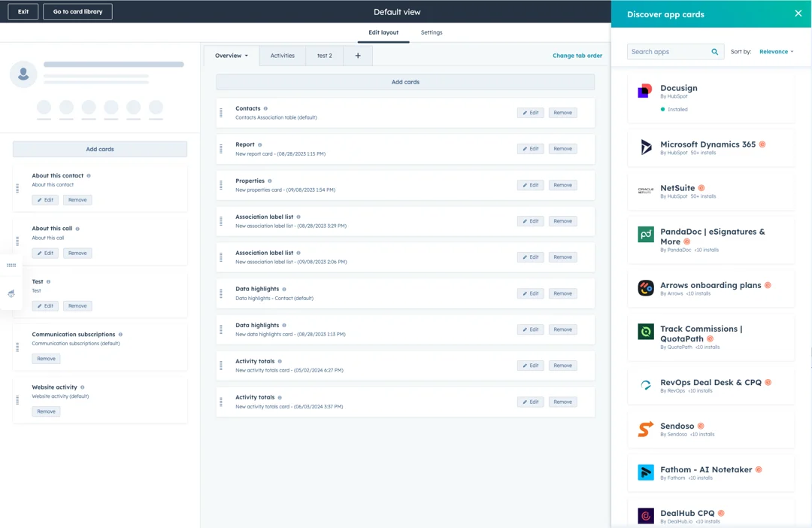The height and width of the screenshot is (528, 812).
Task: Click the Change tab order link
Action: coord(577,56)
